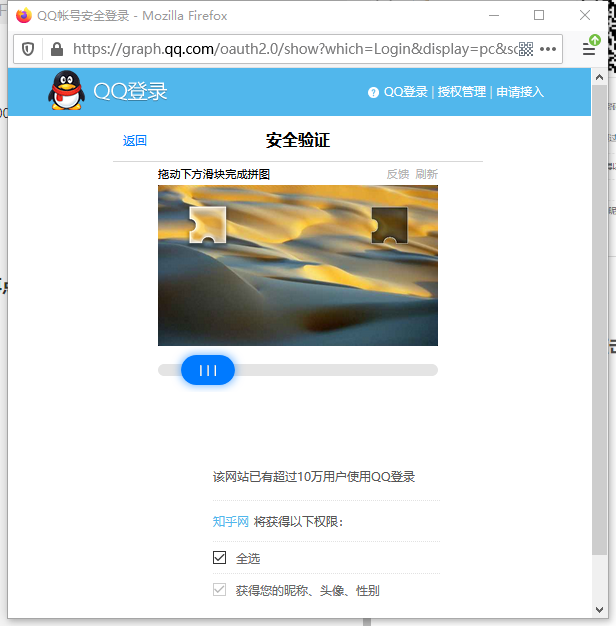Click the vertical scrollbar thumb

coord(599,319)
